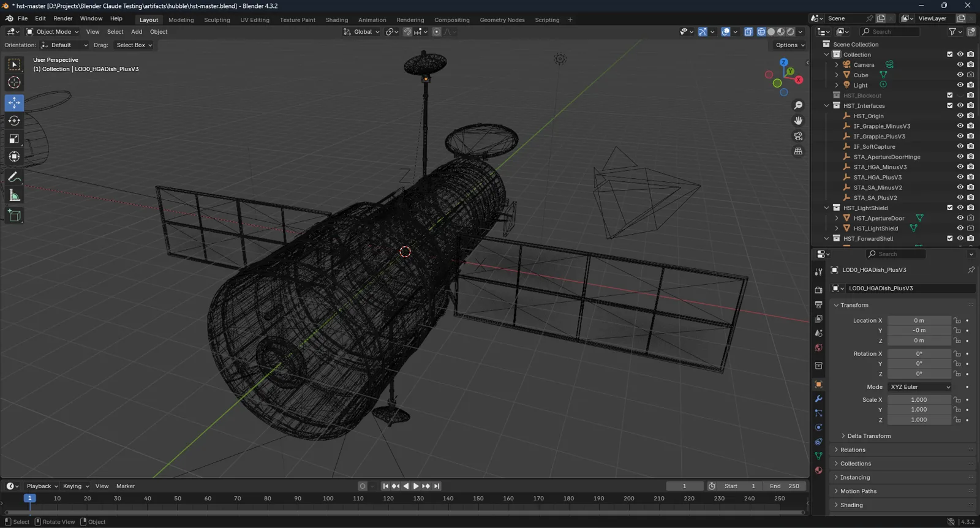980x528 pixels.
Task: Click the Location X value slider field
Action: tap(919, 320)
